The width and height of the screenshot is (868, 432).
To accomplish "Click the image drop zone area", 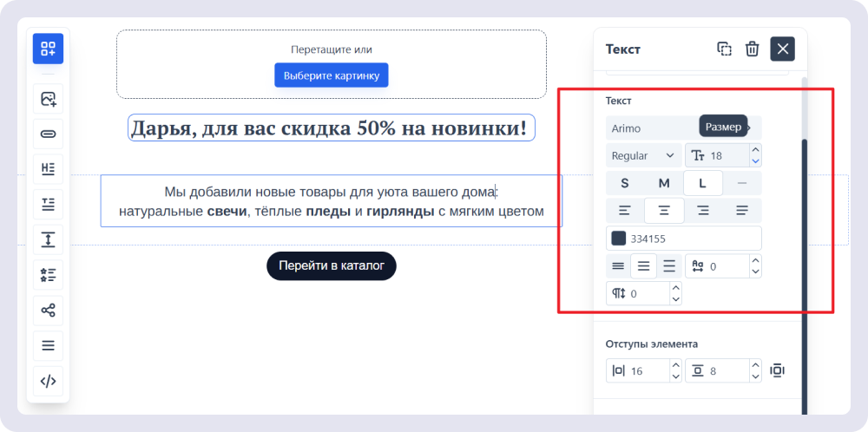I will click(332, 64).
